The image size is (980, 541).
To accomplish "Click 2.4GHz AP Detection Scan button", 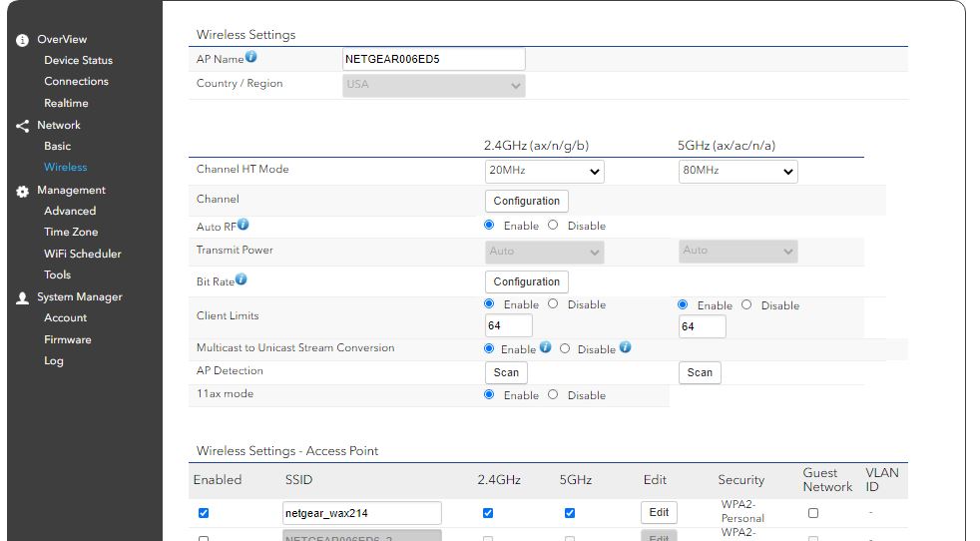I will [x=506, y=372].
